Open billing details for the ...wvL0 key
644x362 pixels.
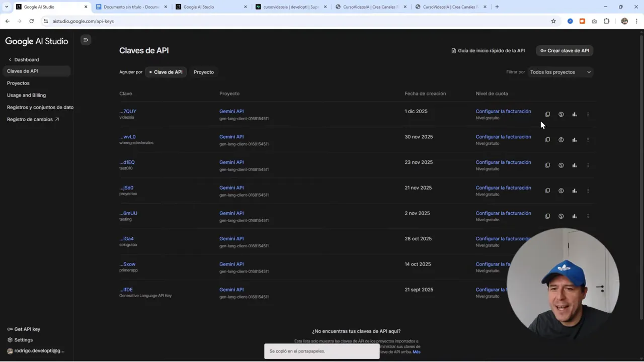(x=561, y=140)
